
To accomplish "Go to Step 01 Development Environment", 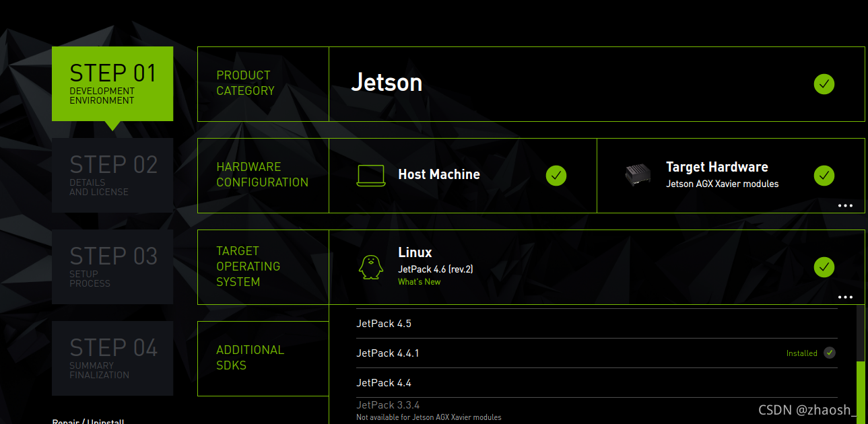I will click(112, 83).
